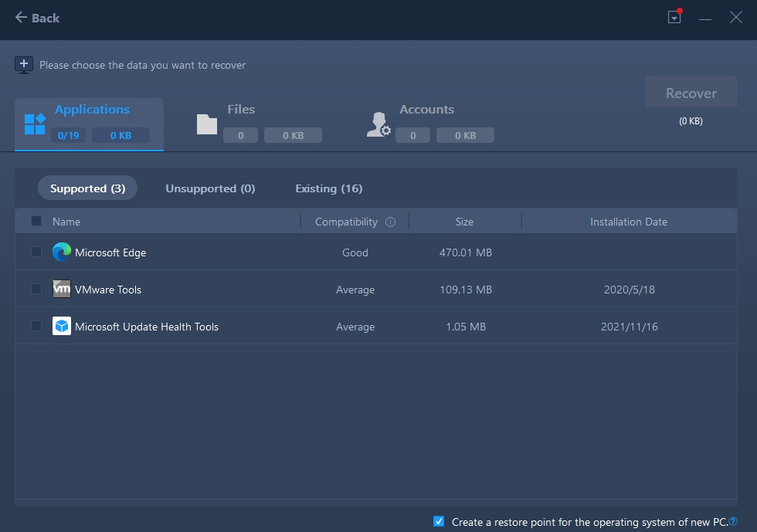The width and height of the screenshot is (757, 532).
Task: Click the '109.13 MB' size value
Action: pyautogui.click(x=465, y=290)
